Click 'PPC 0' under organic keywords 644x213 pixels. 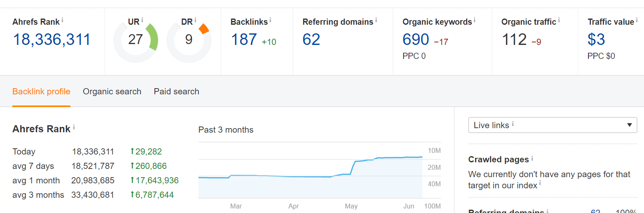(414, 56)
